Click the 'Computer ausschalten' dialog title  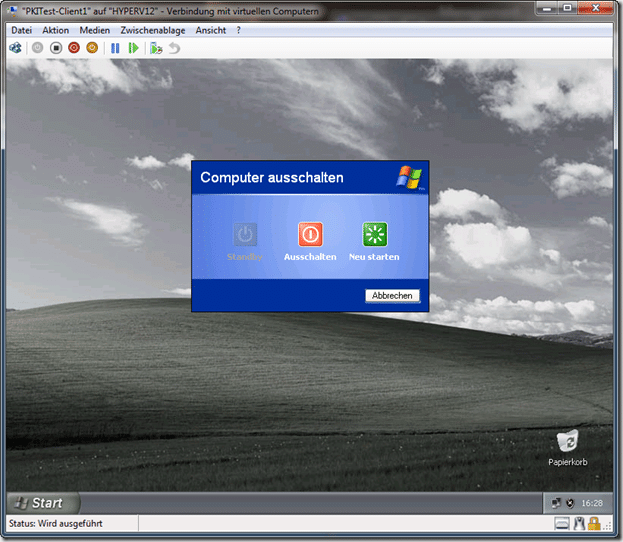pyautogui.click(x=272, y=178)
